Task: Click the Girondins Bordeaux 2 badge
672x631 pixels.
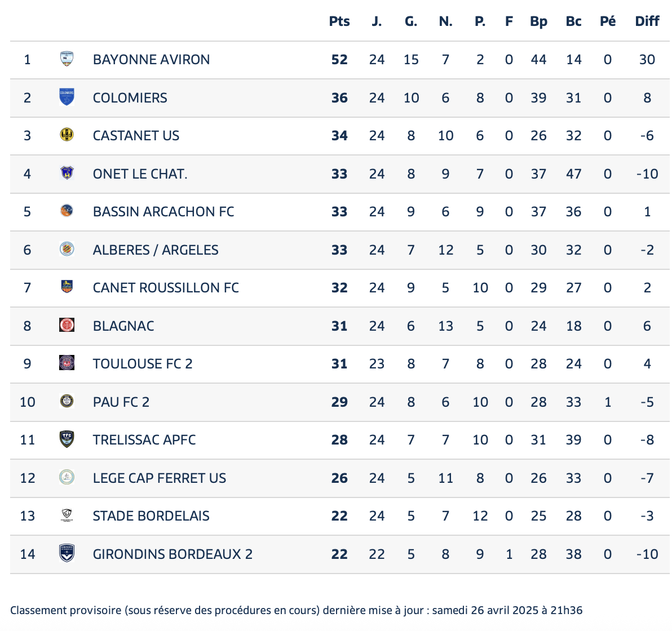Action: coord(67,553)
